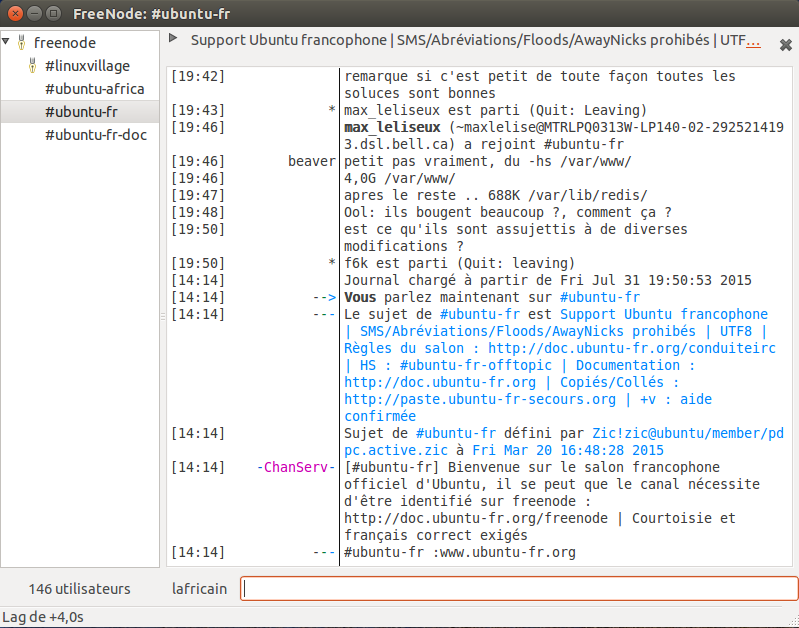Open the doc.ubuntu-fr.org/conduiteirc rules link
Viewport: 799px width, 628px height.
click(x=632, y=348)
